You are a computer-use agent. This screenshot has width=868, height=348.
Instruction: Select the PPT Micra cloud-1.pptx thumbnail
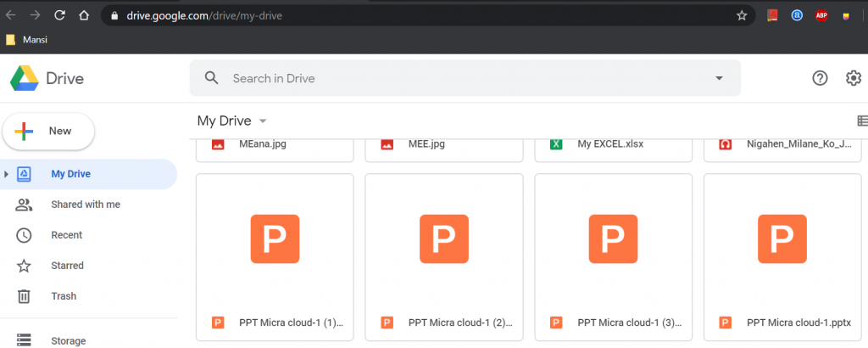coord(782,239)
